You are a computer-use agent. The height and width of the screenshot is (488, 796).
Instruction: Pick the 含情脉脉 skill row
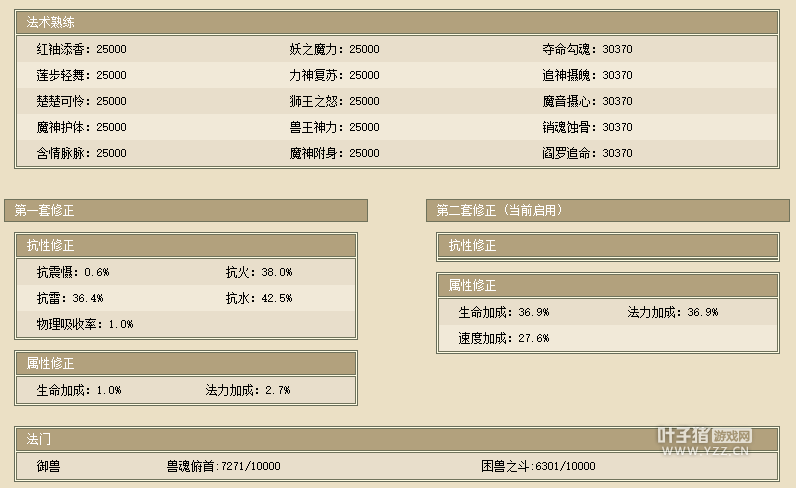[81, 153]
